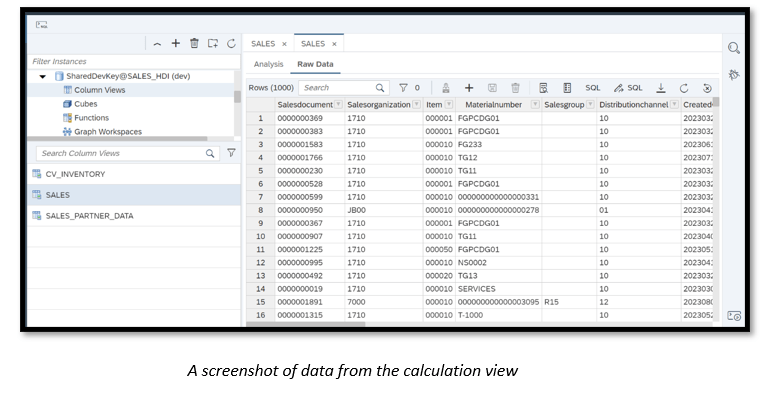Click the column display settings icon

click(x=567, y=88)
